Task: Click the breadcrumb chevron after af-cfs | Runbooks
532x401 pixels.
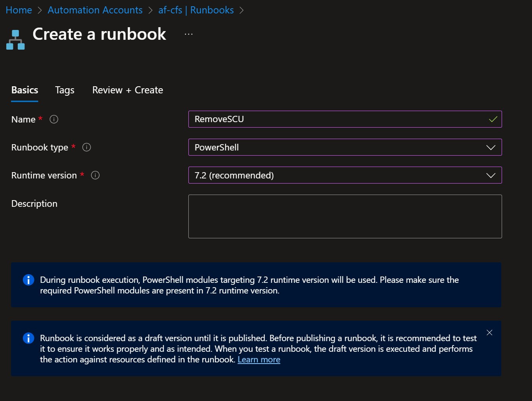Action: (242, 11)
